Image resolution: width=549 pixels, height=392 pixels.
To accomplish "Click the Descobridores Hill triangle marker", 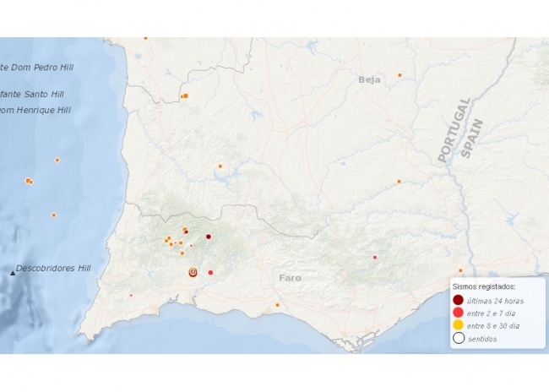I will [x=13, y=272].
